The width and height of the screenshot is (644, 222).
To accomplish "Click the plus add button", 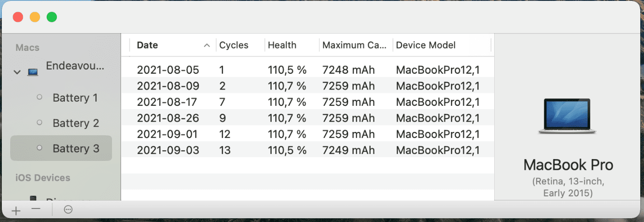I will pos(16,210).
